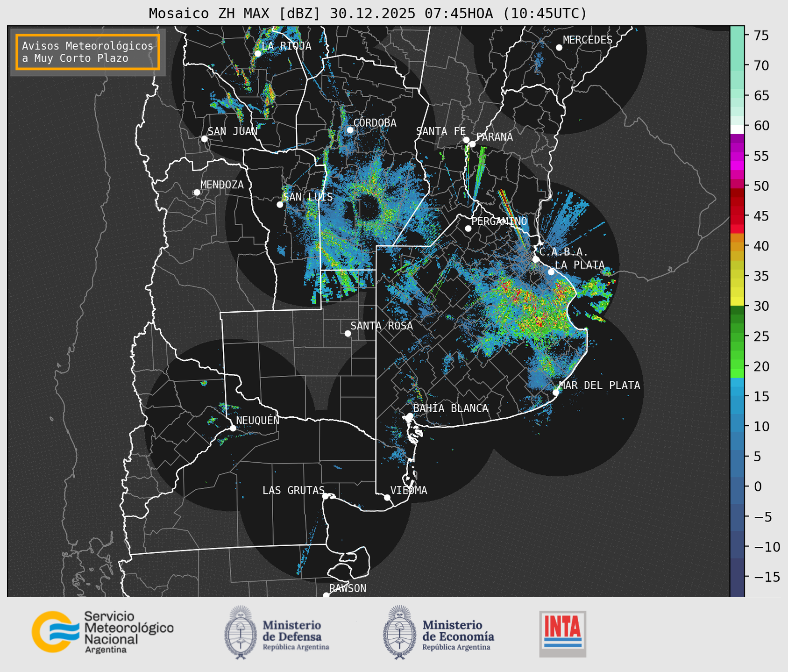Pick the San Juan city marker dot
The width and height of the screenshot is (788, 672).
[204, 139]
